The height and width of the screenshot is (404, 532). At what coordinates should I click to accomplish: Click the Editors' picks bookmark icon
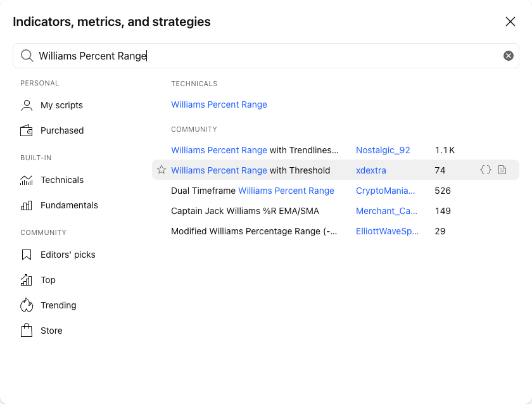point(27,255)
